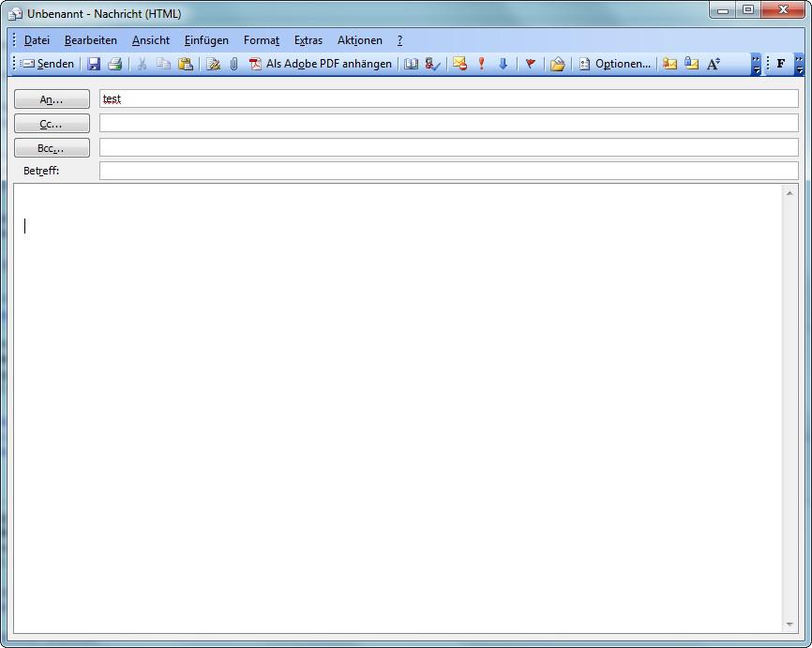
Task: Click inside the message body area
Action: 398,408
